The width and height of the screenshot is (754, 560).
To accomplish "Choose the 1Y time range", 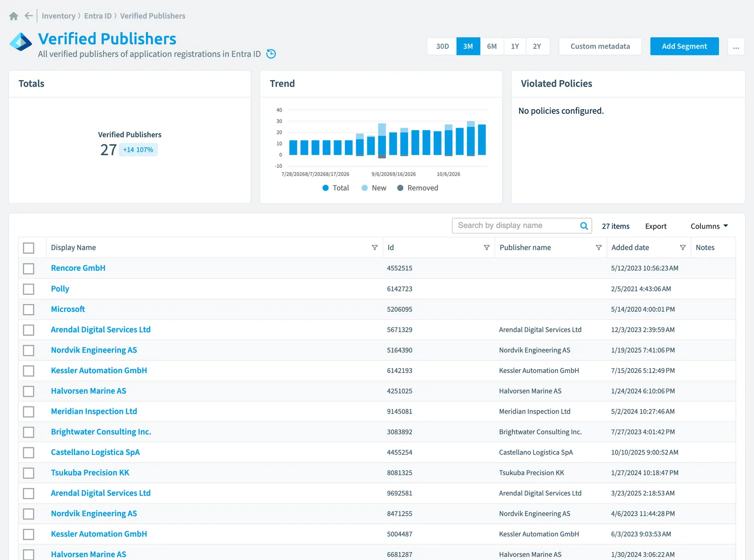I will click(515, 46).
